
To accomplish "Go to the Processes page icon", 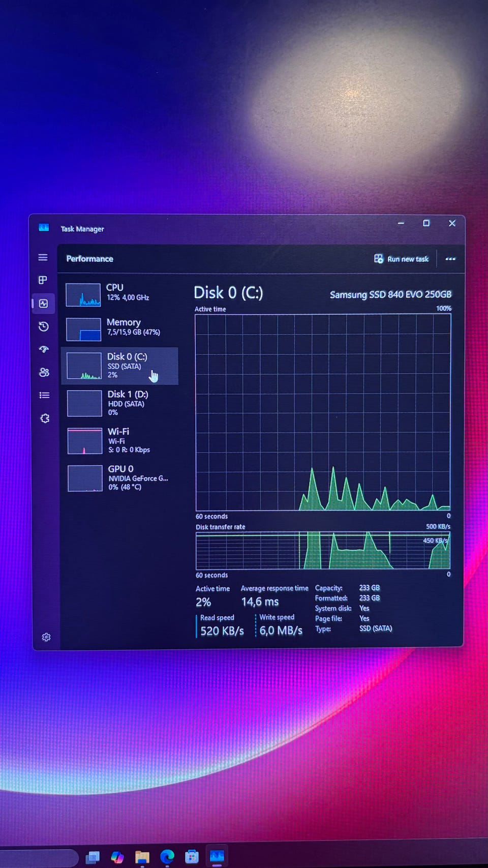I will (43, 280).
